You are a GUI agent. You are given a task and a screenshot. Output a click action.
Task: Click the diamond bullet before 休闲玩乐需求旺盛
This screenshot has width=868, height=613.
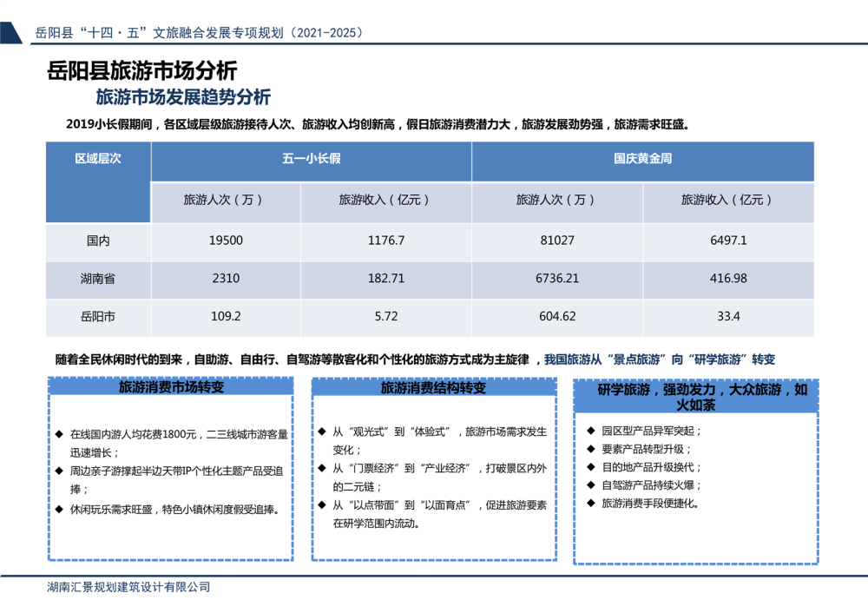(x=59, y=510)
